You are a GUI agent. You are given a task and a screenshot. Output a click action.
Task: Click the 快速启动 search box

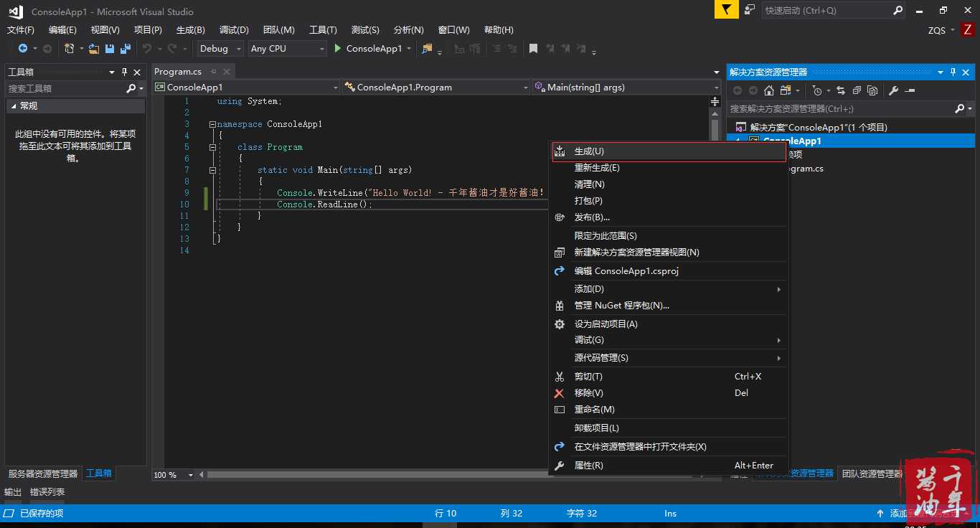tap(825, 11)
